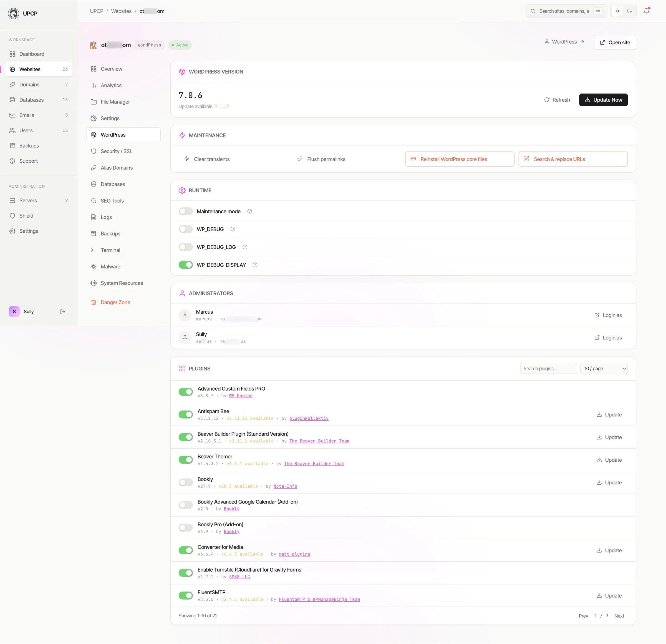Click the Search plugins field
666x644 pixels.
(548, 369)
